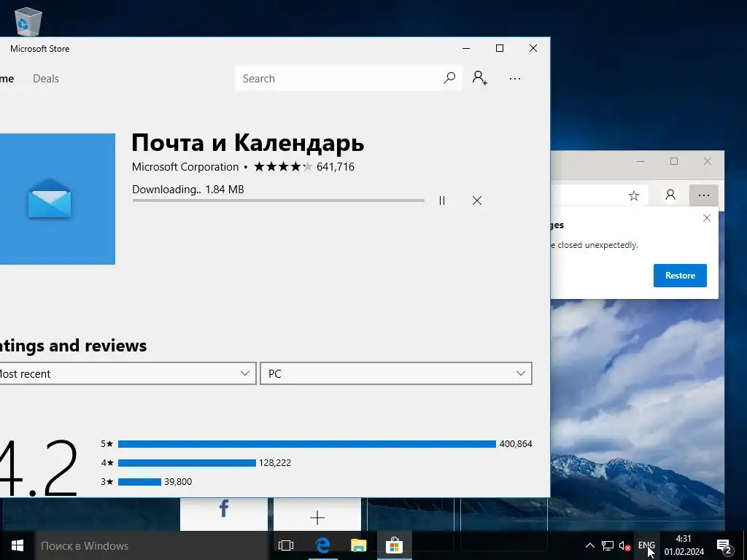Click the search magnifier icon in Store

coord(449,77)
